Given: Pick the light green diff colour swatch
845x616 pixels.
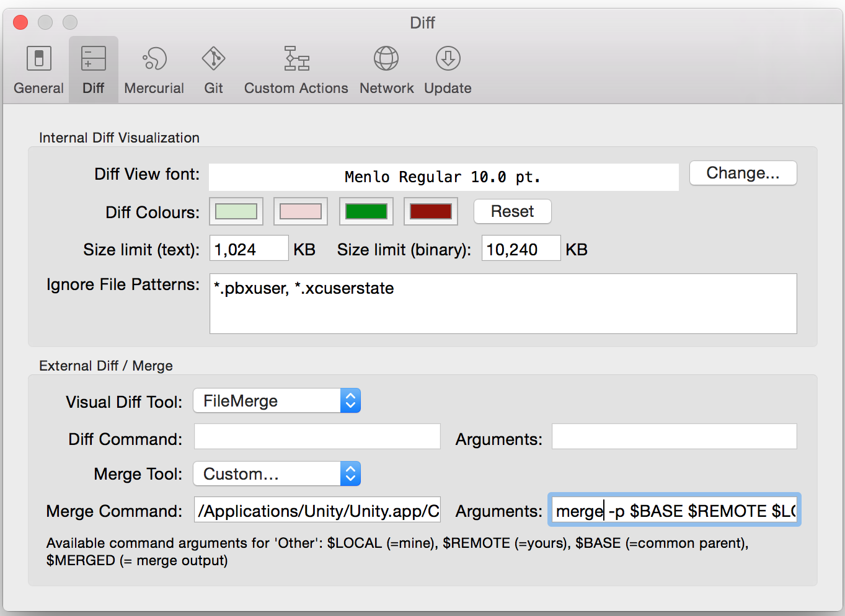Looking at the screenshot, I should (236, 211).
